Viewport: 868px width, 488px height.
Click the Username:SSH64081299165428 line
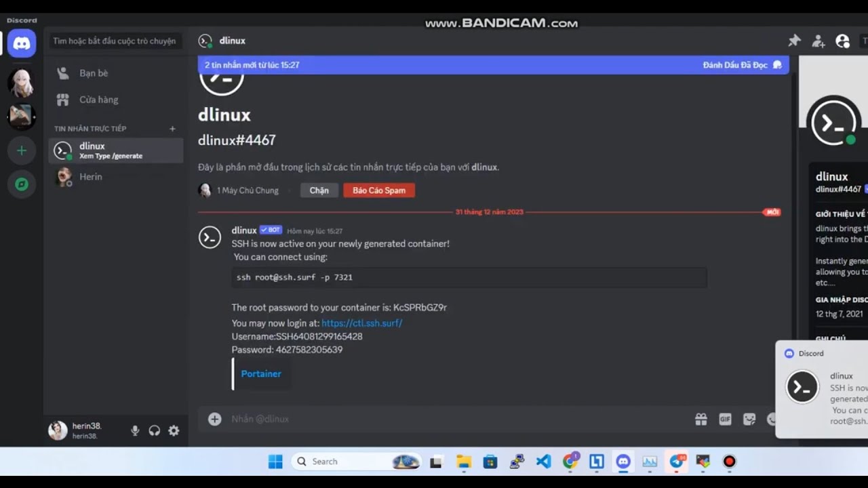point(297,336)
